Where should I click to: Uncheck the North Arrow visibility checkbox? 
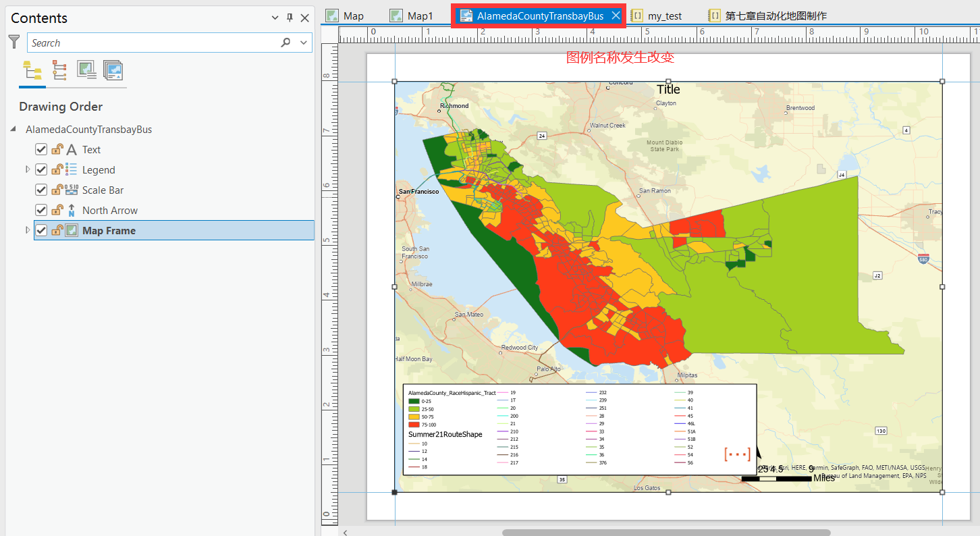41,211
